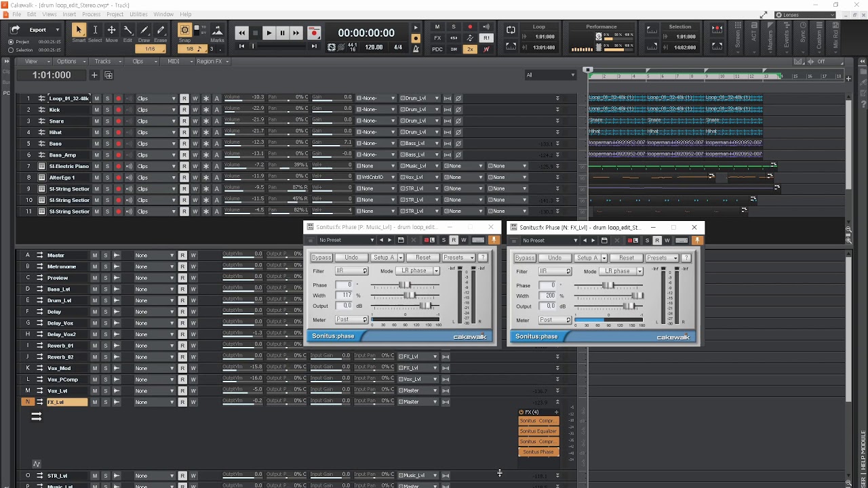Open Kick track Clips edit filter dropdown
This screenshot has height=488, width=868.
156,110
